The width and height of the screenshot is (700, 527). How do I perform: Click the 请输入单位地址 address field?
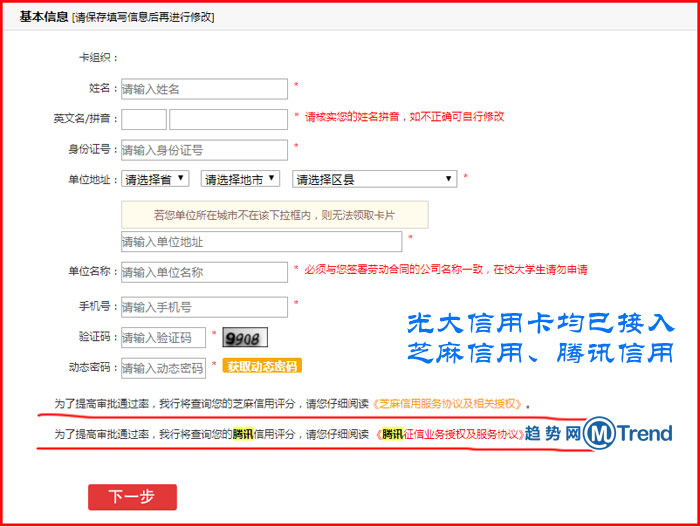click(x=262, y=242)
